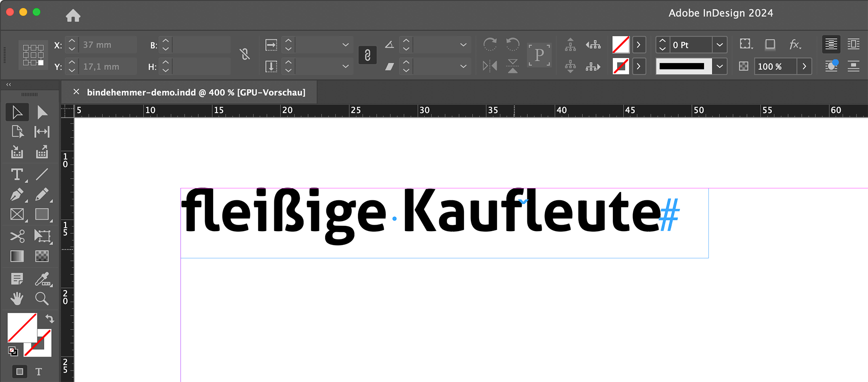Toggle formatting affects container

click(20, 372)
